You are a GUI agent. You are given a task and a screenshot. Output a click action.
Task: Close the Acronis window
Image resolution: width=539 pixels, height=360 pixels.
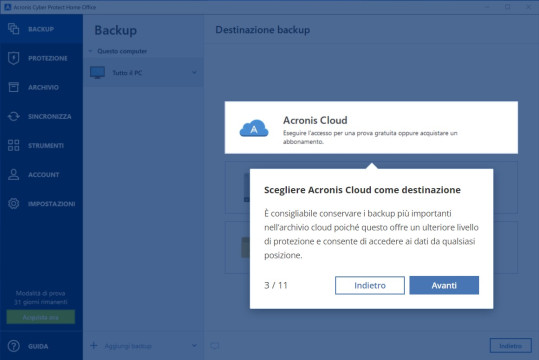[528, 7]
